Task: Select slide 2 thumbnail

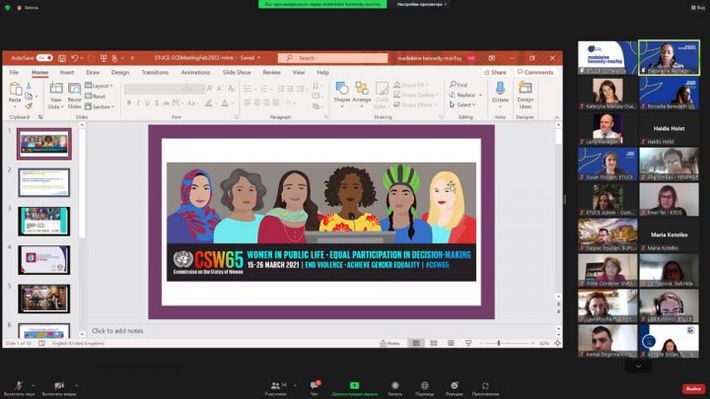Action: (x=44, y=183)
